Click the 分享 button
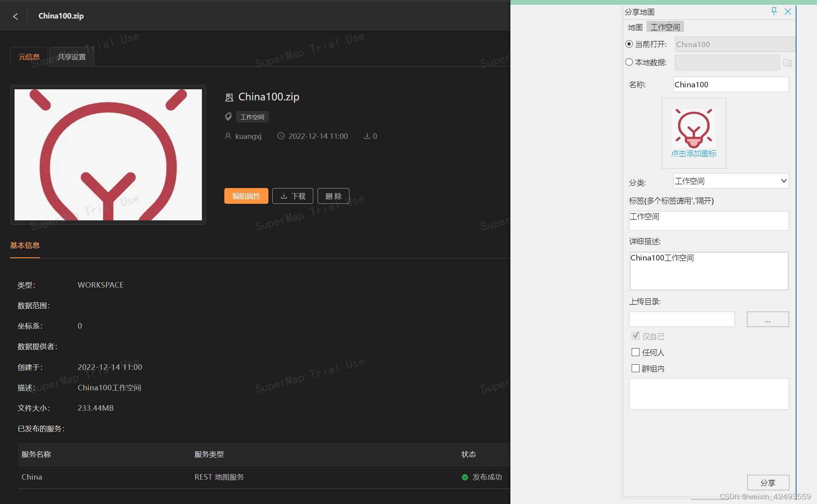This screenshot has width=817, height=504. [x=768, y=483]
